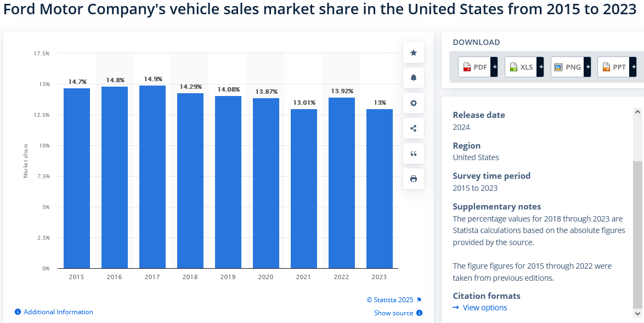Download the statistic as XLS
This screenshot has width=644, height=323.
tap(521, 67)
